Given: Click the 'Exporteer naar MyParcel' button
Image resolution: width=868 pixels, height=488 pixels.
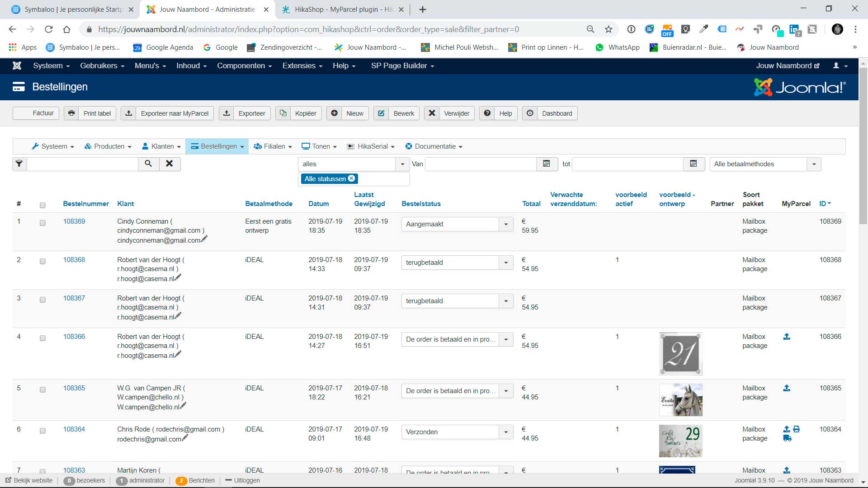Looking at the screenshot, I should coord(166,113).
